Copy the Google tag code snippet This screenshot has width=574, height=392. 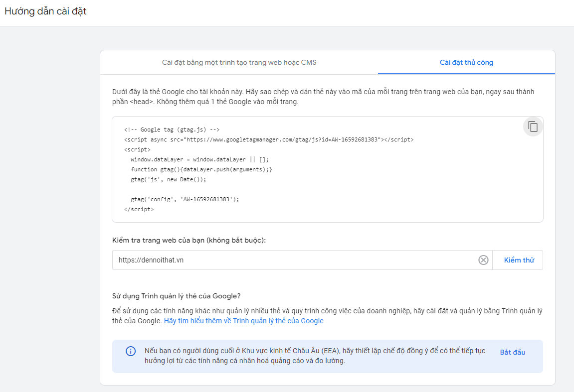coord(533,127)
